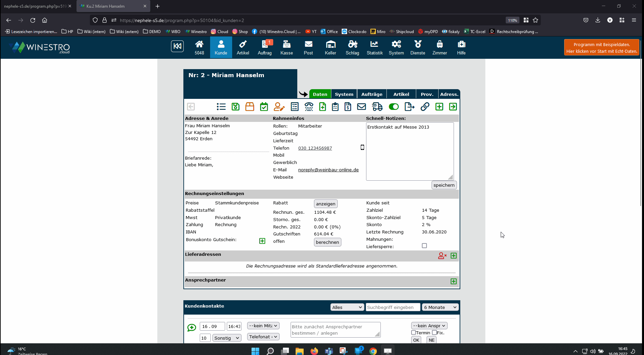This screenshot has width=644, height=355.
Task: Open the 6 Monate period dropdown
Action: 440,307
